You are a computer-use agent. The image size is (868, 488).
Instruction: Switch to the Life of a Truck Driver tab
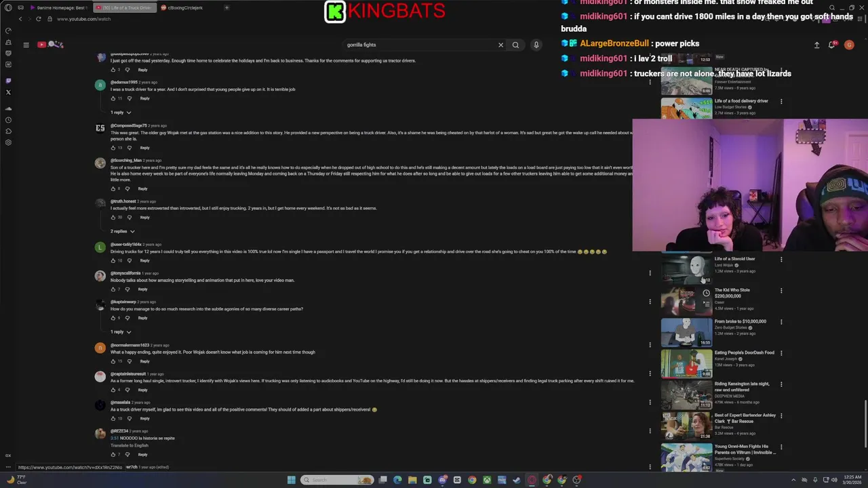(x=124, y=7)
